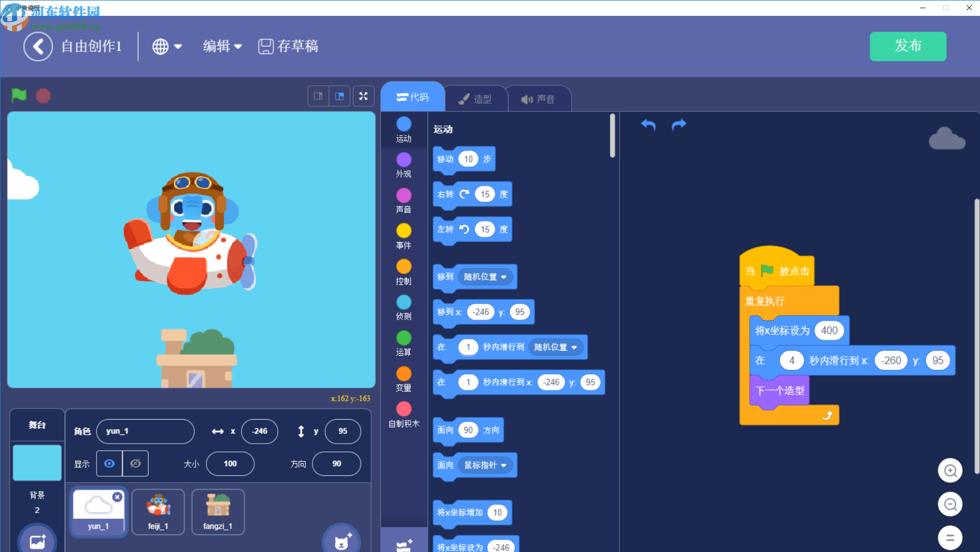Open the language globe dropdown
980x552 pixels.
(x=167, y=47)
